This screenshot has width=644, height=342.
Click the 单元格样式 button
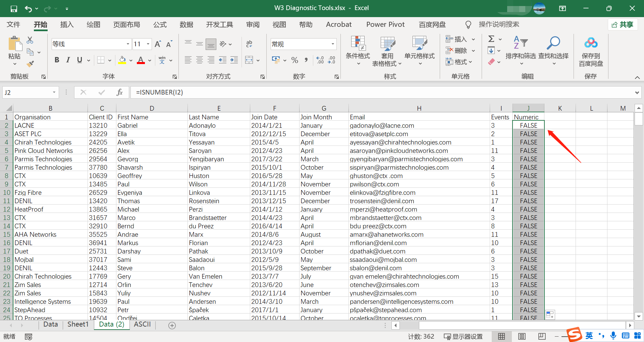point(420,50)
